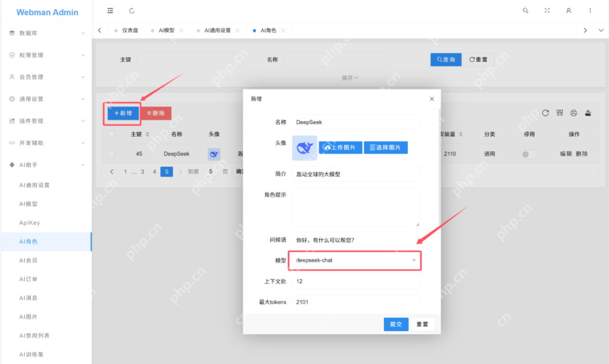Close the 新增 dialog with X
609x364 pixels.
click(x=432, y=99)
